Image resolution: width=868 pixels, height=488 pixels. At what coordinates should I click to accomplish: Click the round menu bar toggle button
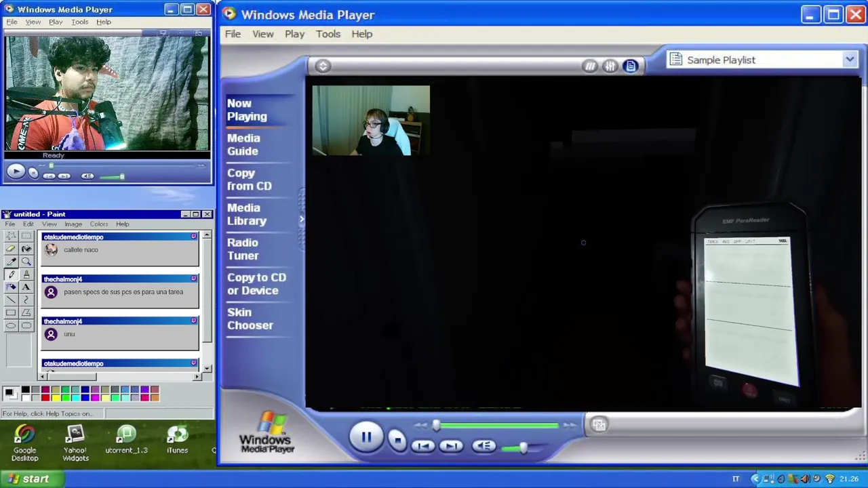pos(323,66)
